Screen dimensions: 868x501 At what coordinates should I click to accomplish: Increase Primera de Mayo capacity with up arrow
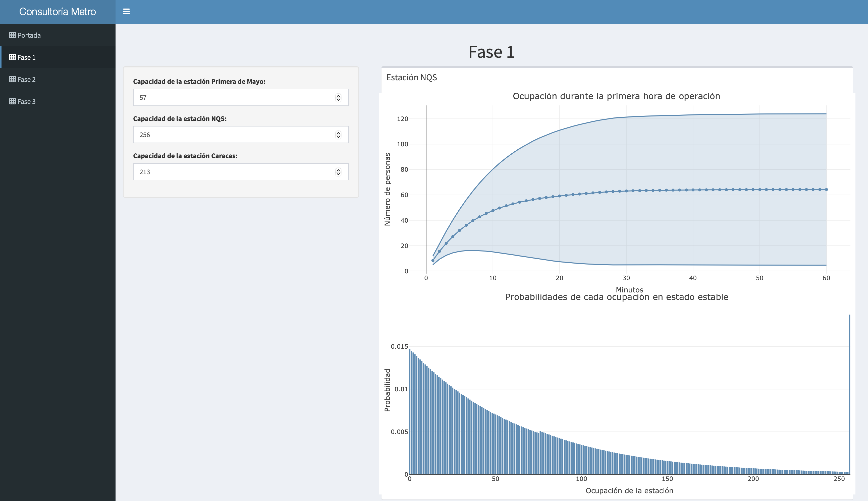click(338, 95)
